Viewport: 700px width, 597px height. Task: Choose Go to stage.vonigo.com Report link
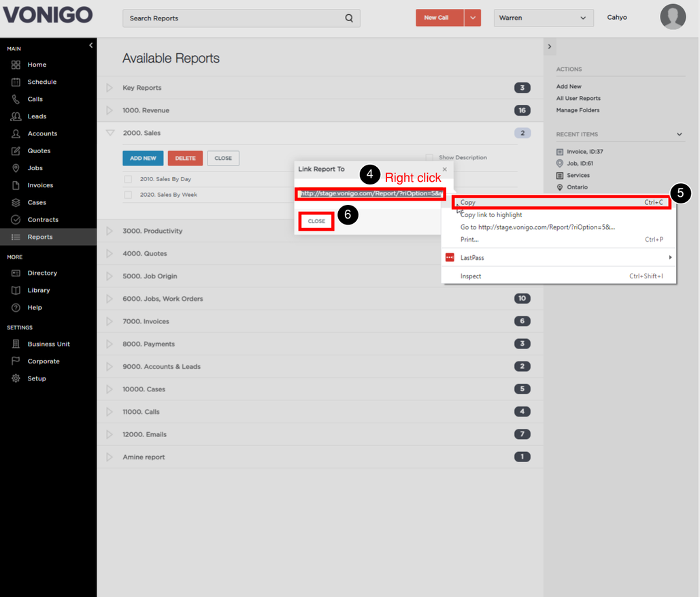point(537,227)
